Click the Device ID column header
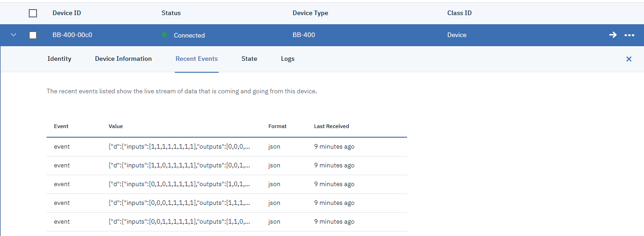This screenshot has width=644, height=236. [67, 13]
